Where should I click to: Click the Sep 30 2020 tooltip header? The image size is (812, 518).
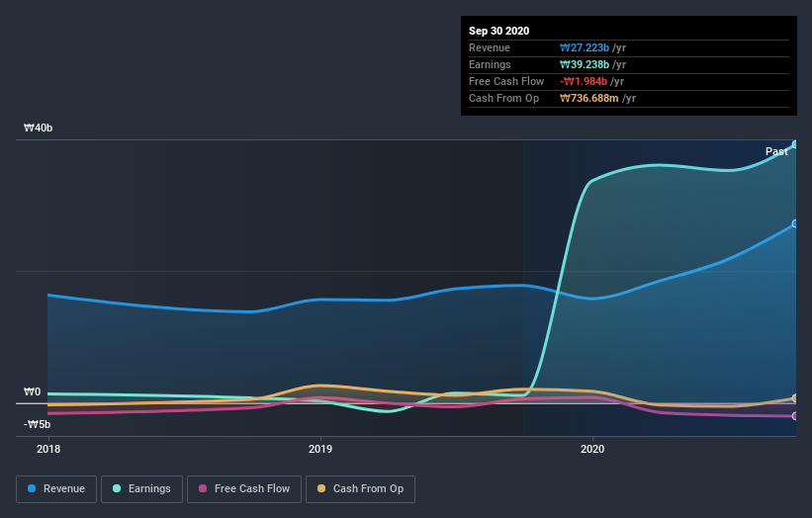(499, 31)
